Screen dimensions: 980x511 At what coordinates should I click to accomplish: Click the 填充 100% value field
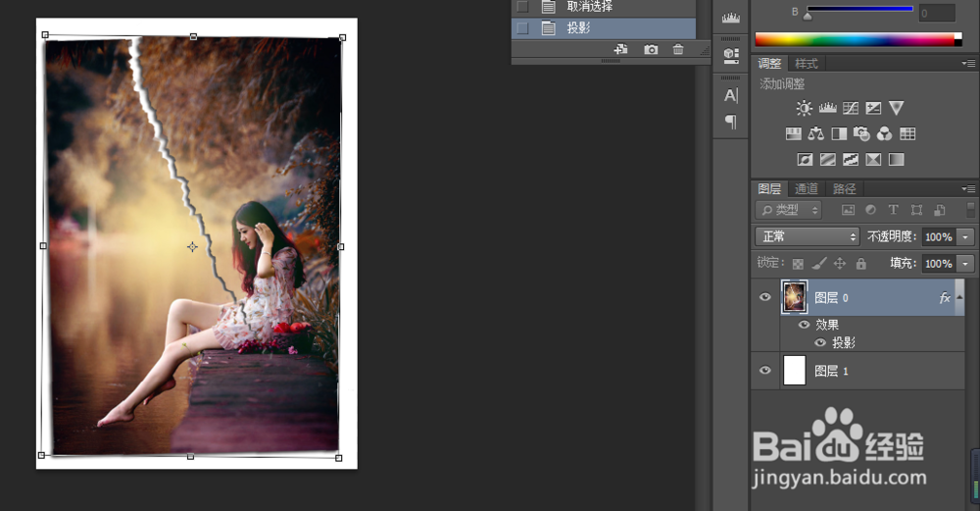tap(939, 264)
